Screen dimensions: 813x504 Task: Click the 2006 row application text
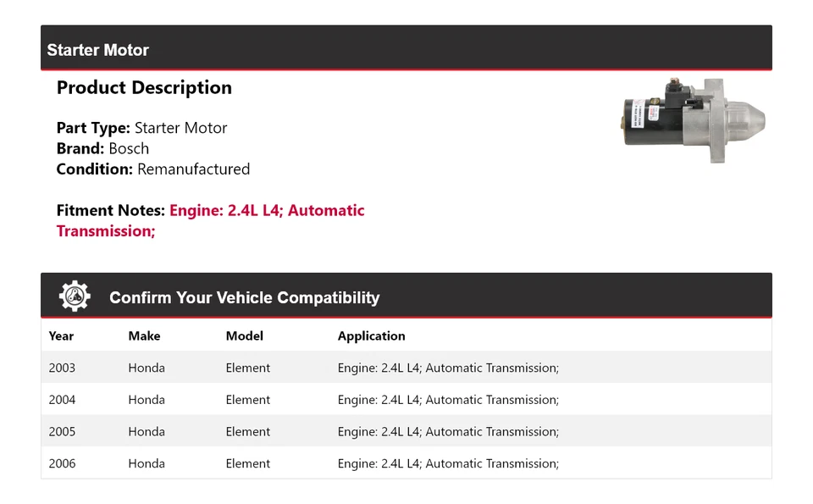[x=448, y=464]
